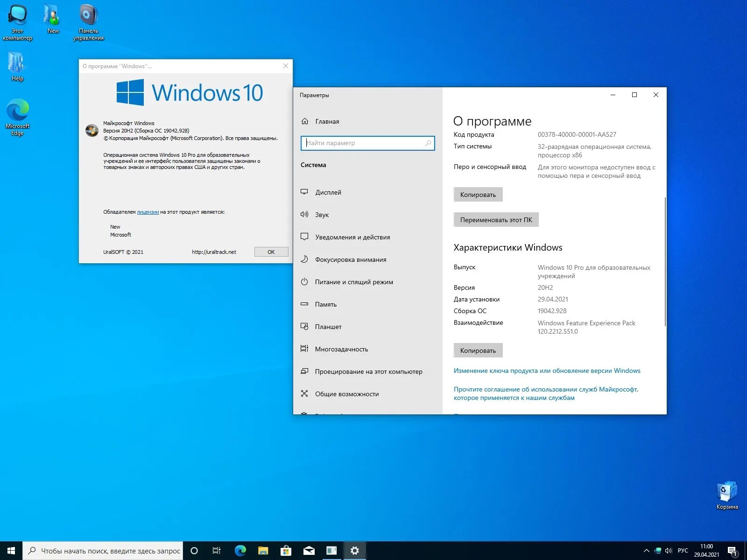Click the Дата установки value 29.04.2021

point(553,299)
